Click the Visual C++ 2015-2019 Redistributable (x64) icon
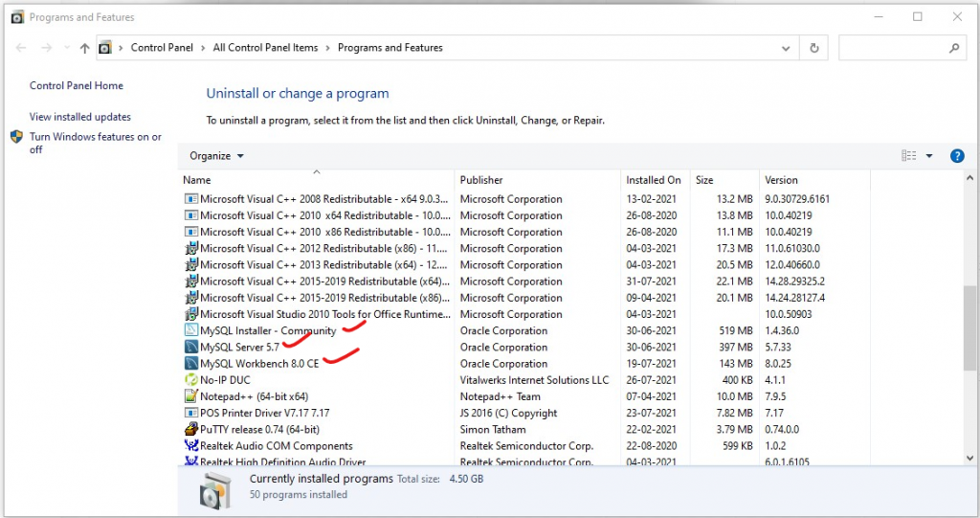This screenshot has width=980, height=518. pos(191,281)
